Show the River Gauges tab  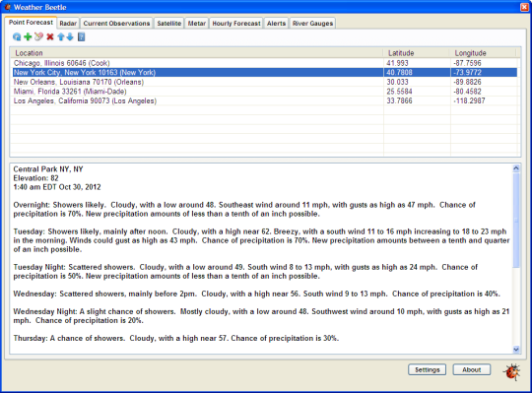point(312,24)
